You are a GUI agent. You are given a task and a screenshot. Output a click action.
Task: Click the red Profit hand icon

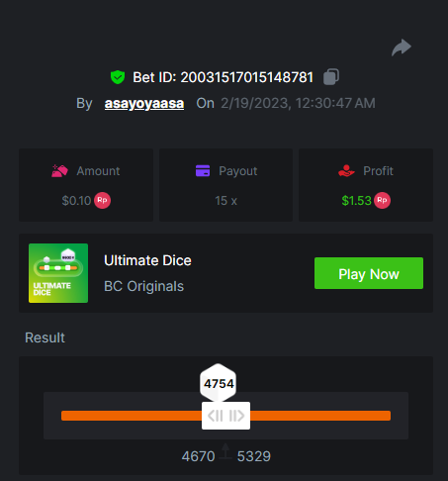coord(346,171)
